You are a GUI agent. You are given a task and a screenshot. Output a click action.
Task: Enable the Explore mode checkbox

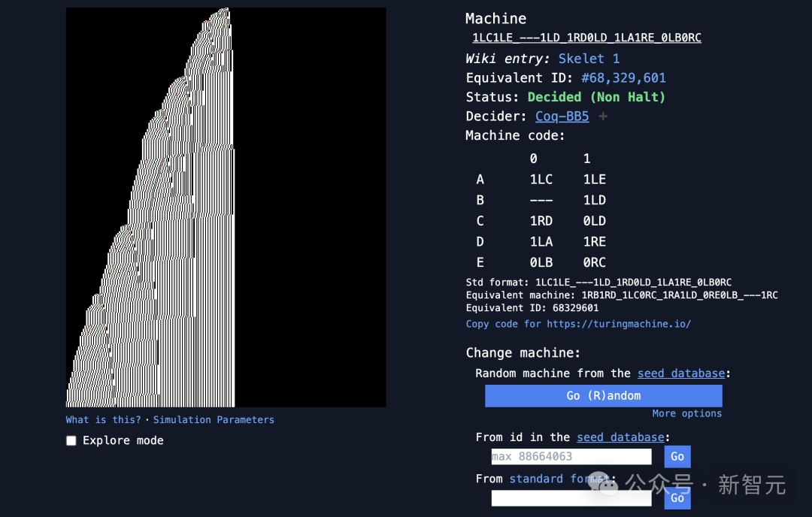pyautogui.click(x=71, y=440)
